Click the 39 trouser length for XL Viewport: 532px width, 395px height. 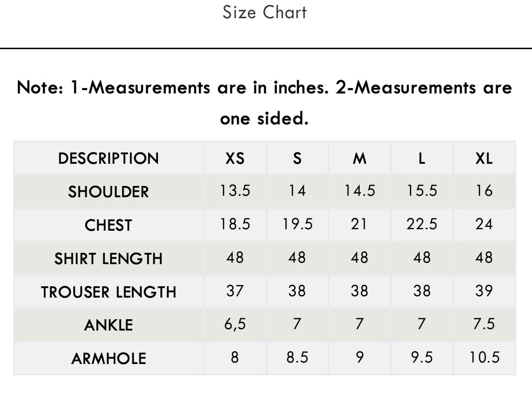[484, 291]
